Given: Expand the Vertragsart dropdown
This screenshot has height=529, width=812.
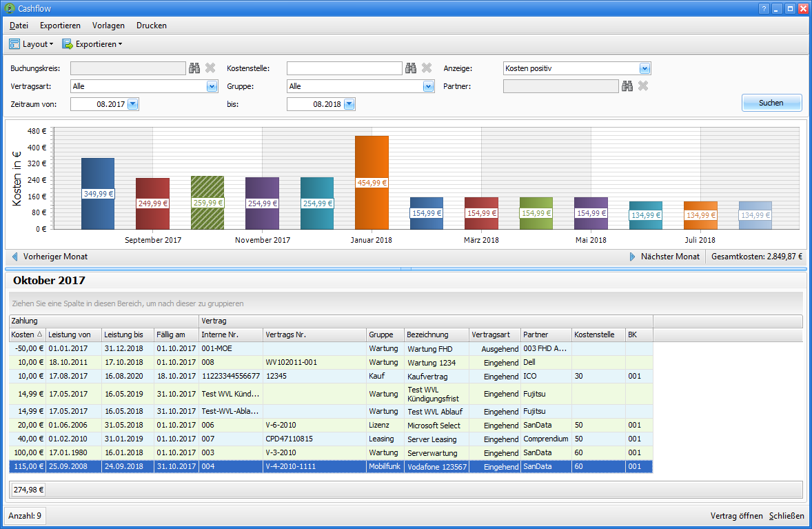Looking at the screenshot, I should coord(212,86).
